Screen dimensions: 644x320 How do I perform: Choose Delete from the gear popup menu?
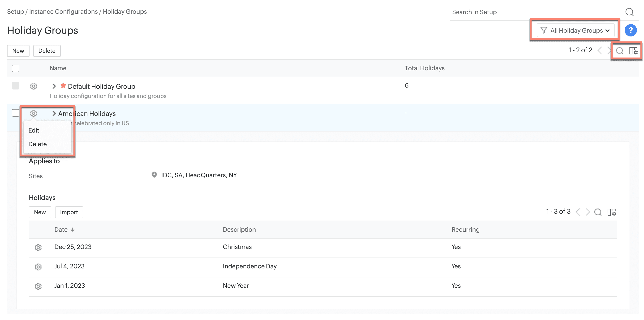coord(38,144)
